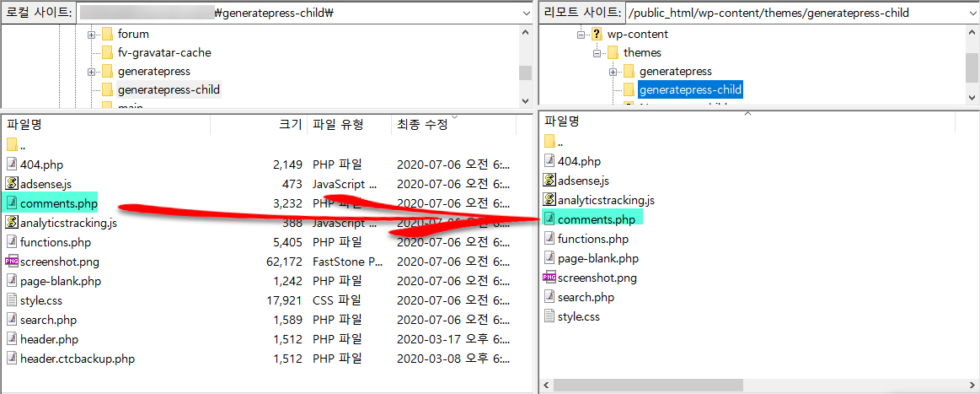The image size is (980, 394).
Task: Select local file name header.ctcbackup.php
Action: click(78, 359)
